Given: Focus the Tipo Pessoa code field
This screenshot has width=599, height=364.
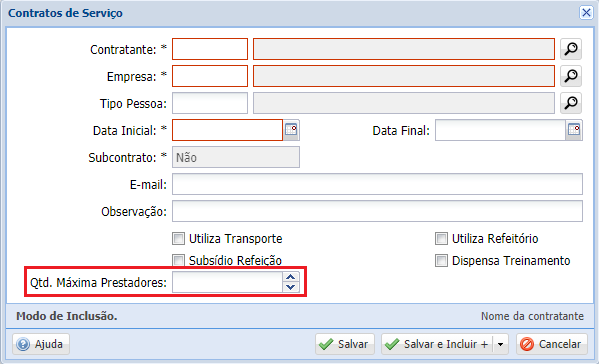Looking at the screenshot, I should tap(210, 103).
